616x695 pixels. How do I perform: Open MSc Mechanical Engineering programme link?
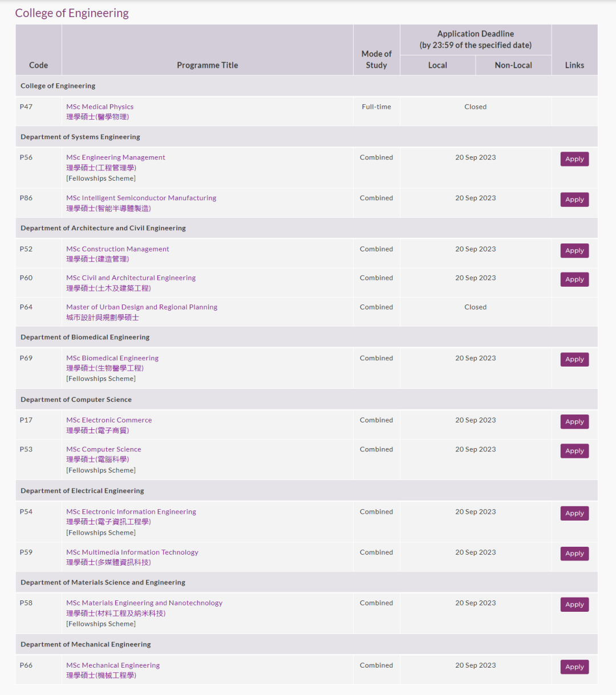point(113,665)
